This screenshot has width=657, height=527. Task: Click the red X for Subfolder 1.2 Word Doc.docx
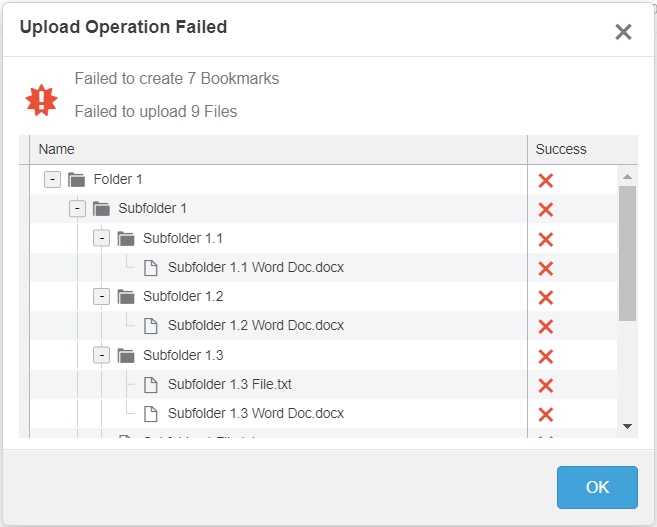click(546, 327)
